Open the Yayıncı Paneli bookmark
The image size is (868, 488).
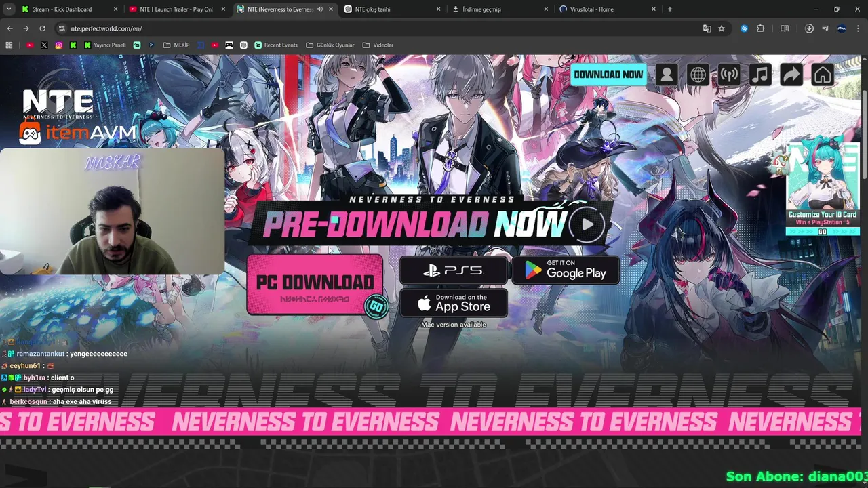[x=105, y=45]
